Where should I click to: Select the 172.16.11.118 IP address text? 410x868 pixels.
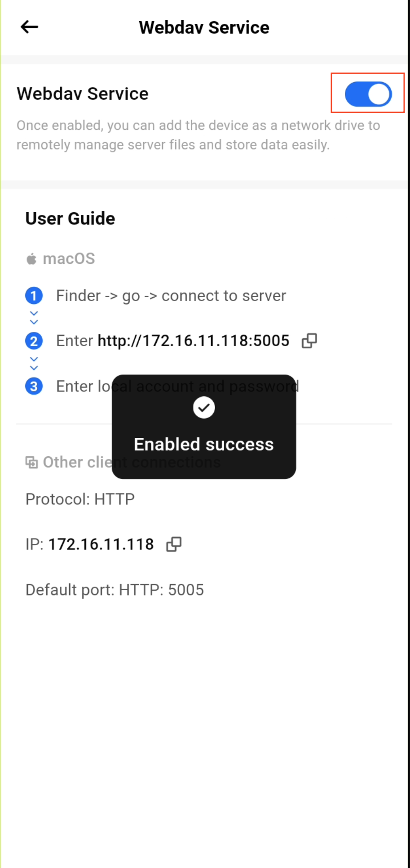[101, 544]
